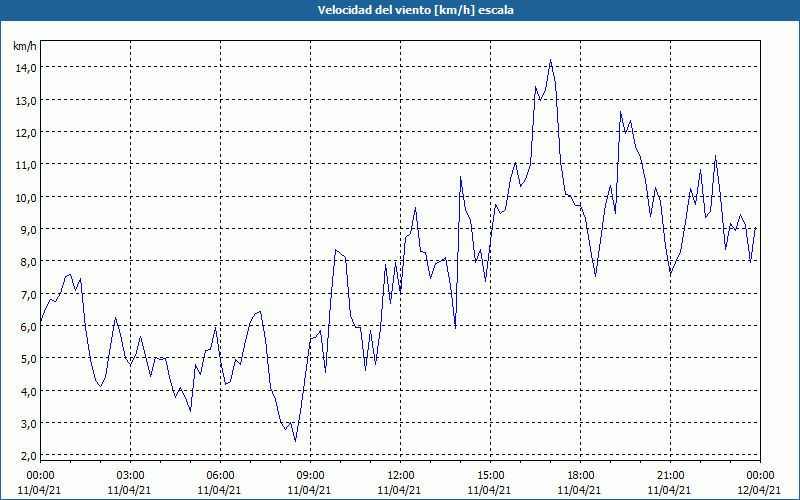Select the 8,0 y-axis value
Image resolution: width=800 pixels, height=500 pixels.
pyautogui.click(x=28, y=261)
